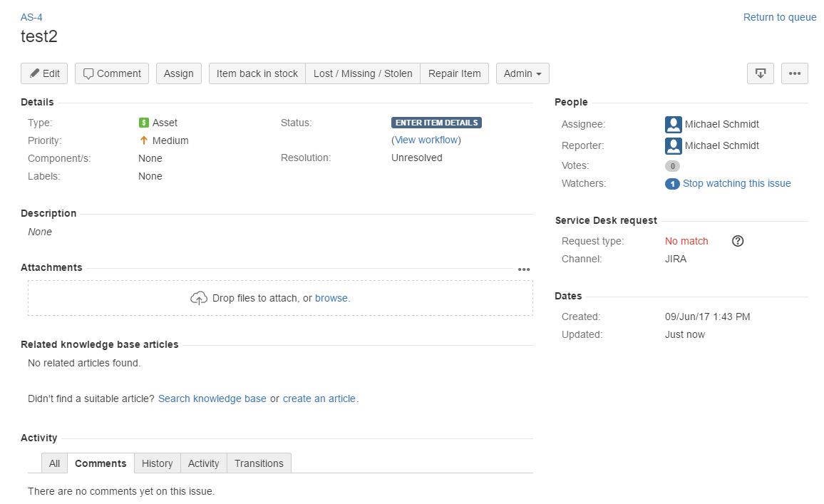The width and height of the screenshot is (824, 504).
Task: Click Related knowledge base articles header
Action: click(x=100, y=345)
